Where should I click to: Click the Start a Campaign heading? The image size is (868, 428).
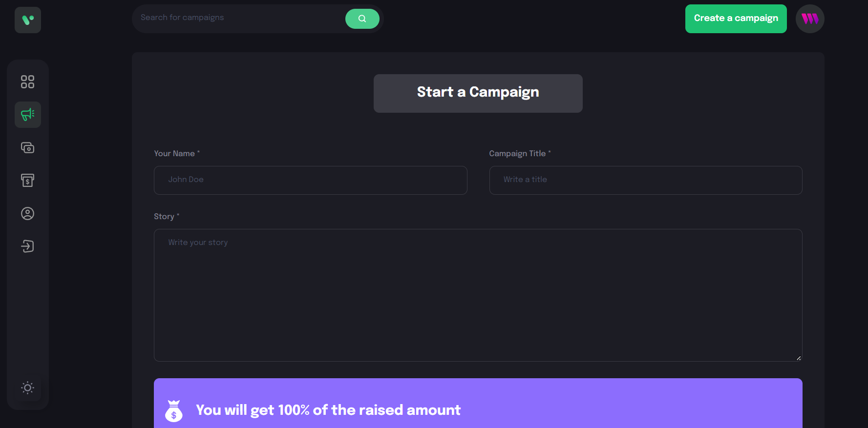(x=478, y=93)
